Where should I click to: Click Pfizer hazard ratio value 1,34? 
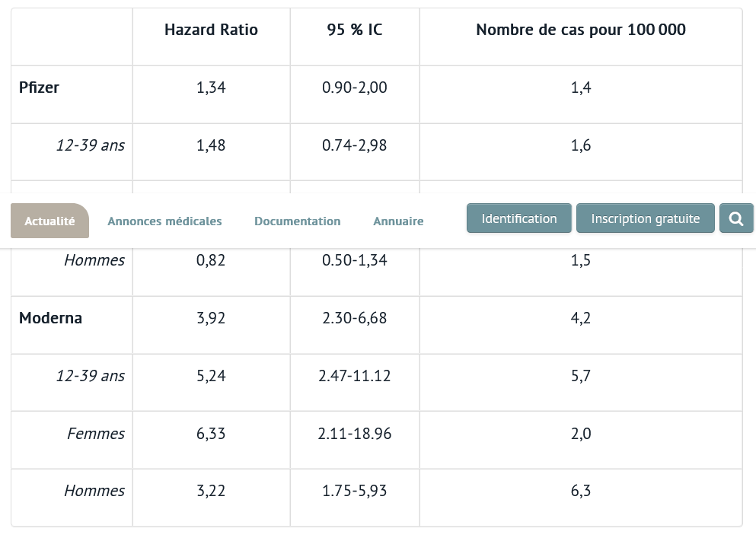pos(211,88)
